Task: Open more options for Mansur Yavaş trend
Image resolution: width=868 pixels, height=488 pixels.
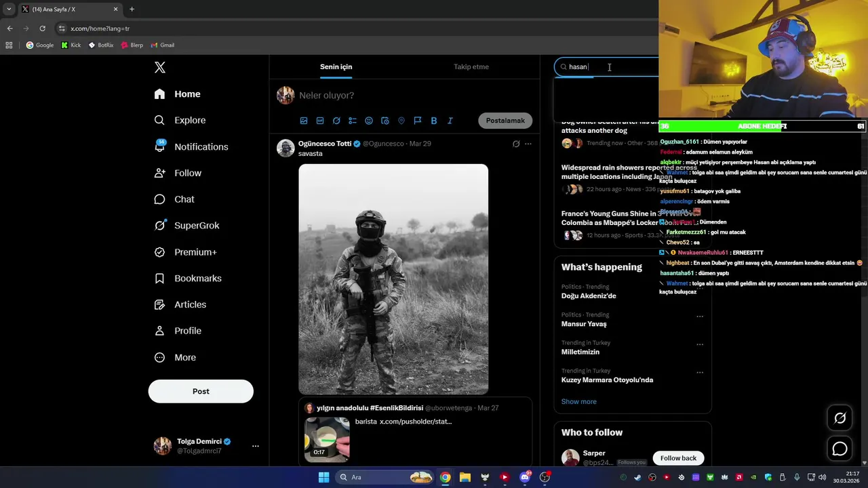Action: 700,317
